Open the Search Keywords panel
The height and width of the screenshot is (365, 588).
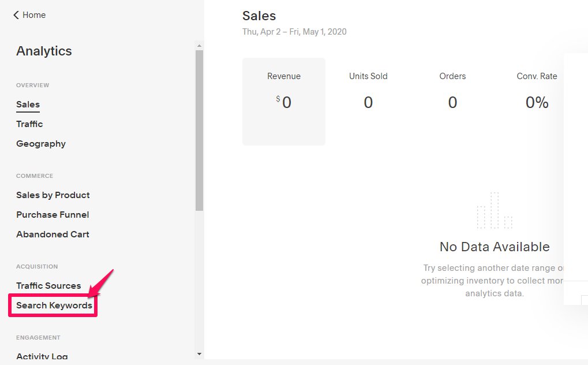click(x=54, y=306)
